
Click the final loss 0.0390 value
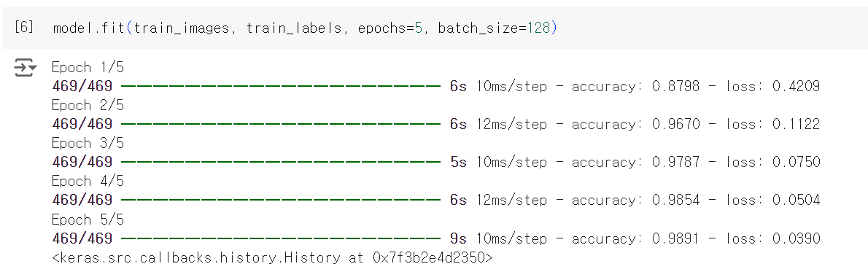coord(796,238)
